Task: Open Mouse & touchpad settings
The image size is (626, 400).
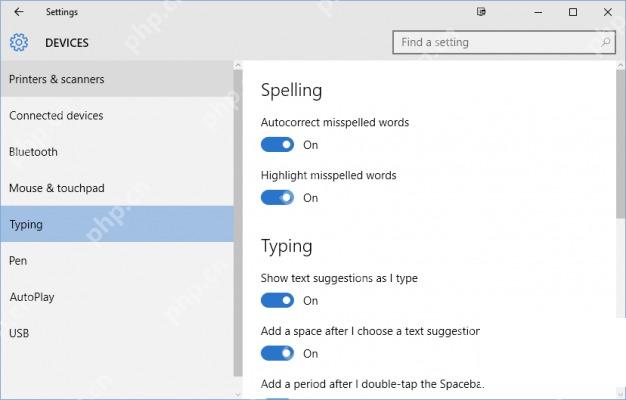Action: (x=117, y=188)
